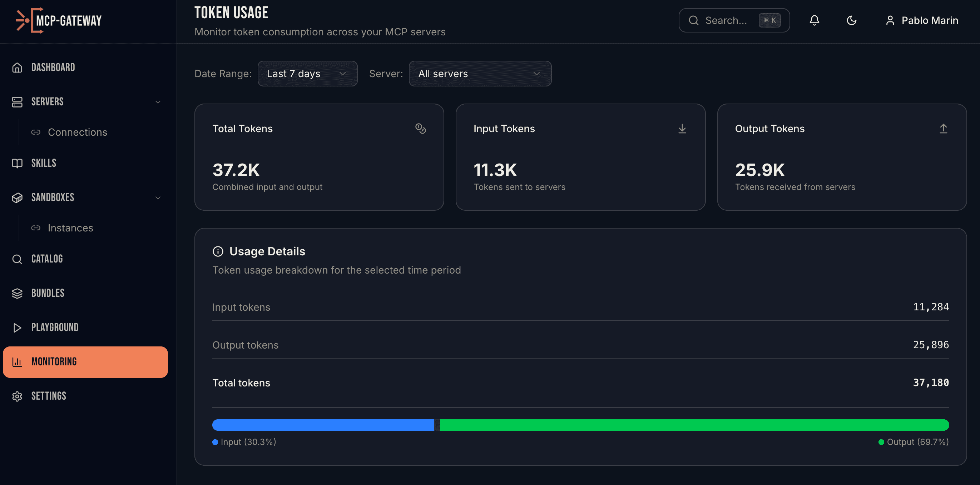Viewport: 980px width, 485px height.
Task: Click the Catalog magnifier icon
Action: [17, 259]
